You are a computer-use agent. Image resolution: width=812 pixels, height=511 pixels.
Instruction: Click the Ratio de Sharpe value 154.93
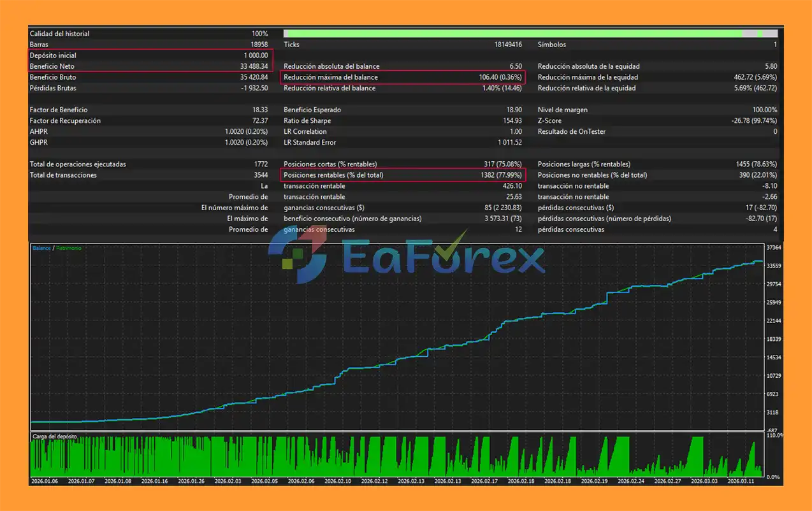click(512, 121)
